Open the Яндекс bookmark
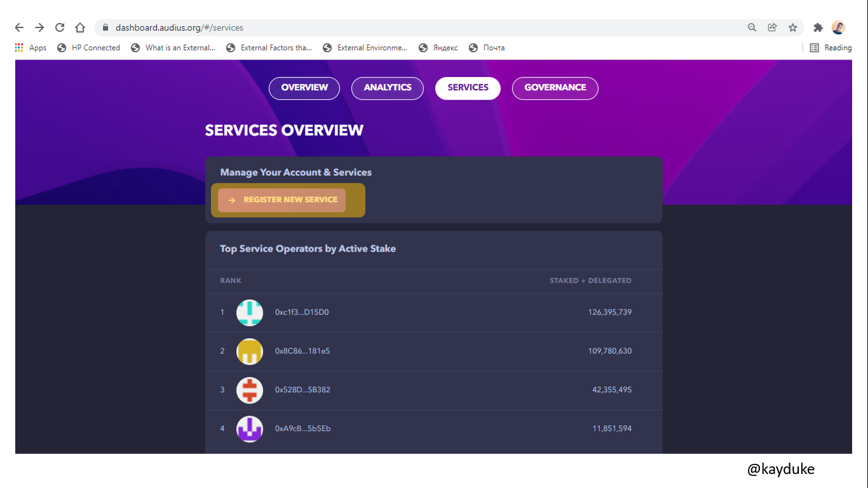The image size is (868, 488). coord(438,48)
